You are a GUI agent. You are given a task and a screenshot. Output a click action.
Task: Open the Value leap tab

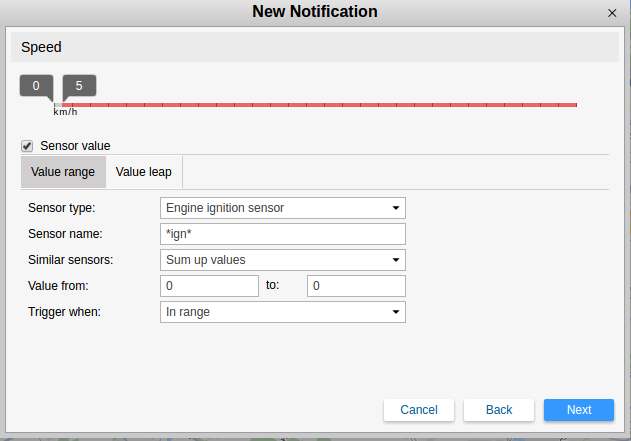[x=143, y=172]
